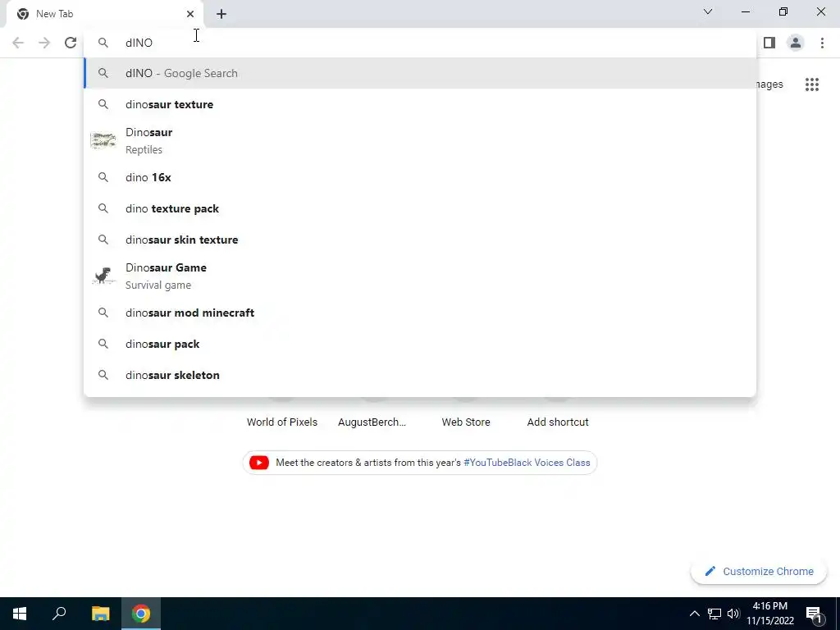
Task: Open a new tab with plus button
Action: pos(221,14)
